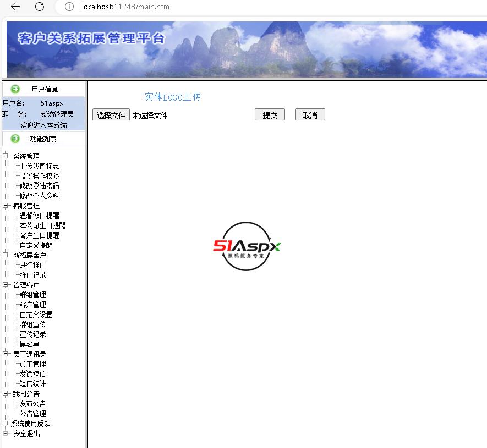Open 进行推广 item
This screenshot has width=487, height=448.
click(x=32, y=266)
